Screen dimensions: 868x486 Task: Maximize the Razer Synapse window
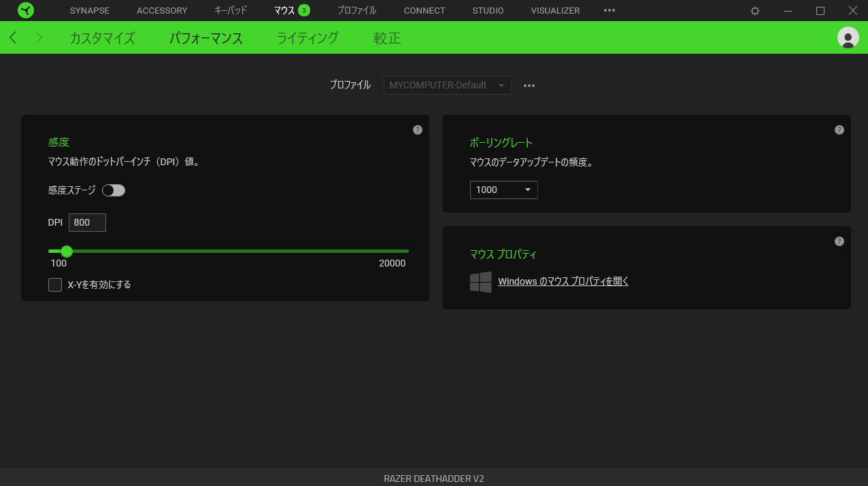point(820,11)
